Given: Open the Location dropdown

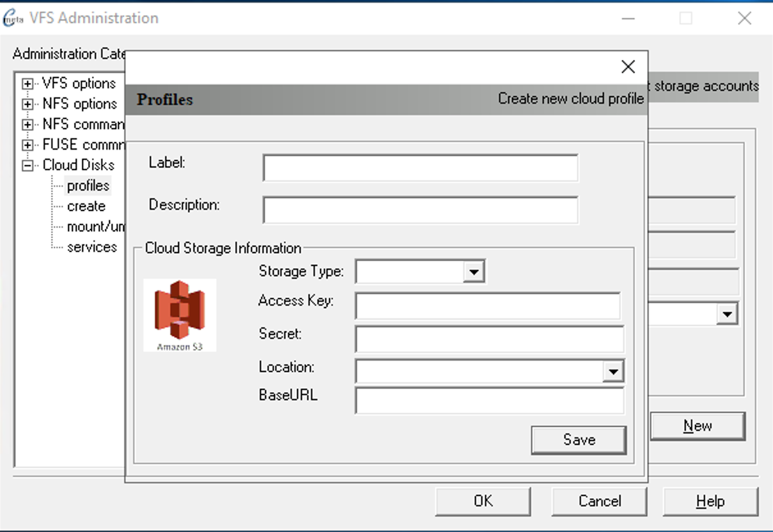Looking at the screenshot, I should [612, 372].
